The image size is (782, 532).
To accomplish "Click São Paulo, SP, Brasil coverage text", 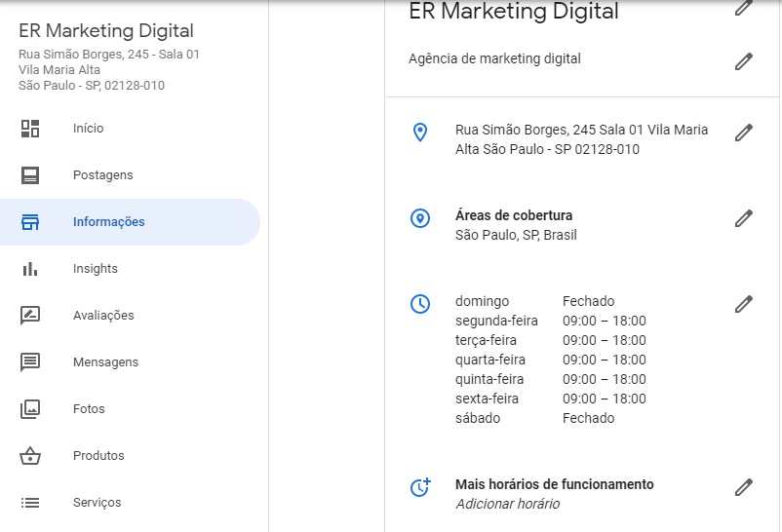I will coord(516,236).
